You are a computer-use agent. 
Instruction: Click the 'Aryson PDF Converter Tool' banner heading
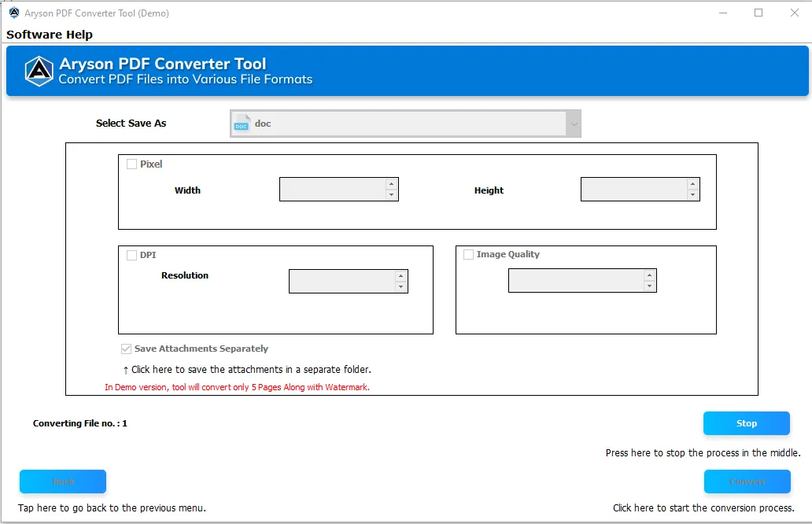pos(163,63)
